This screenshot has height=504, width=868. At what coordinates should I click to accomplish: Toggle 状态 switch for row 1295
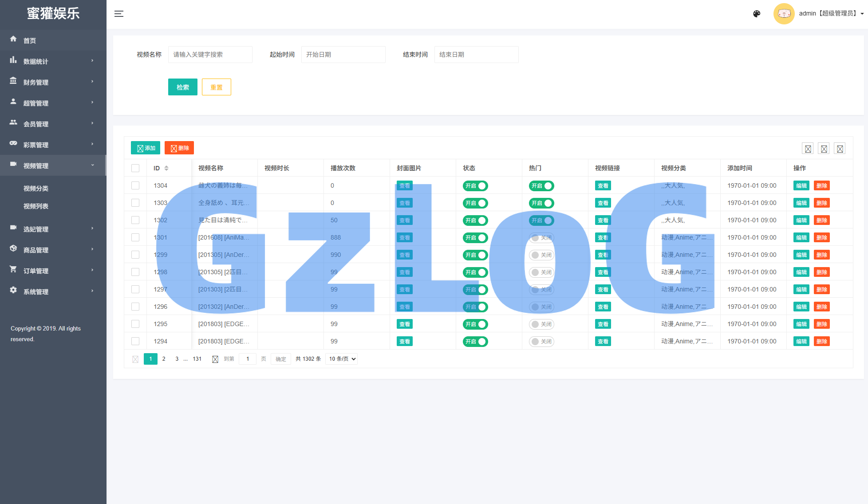475,324
